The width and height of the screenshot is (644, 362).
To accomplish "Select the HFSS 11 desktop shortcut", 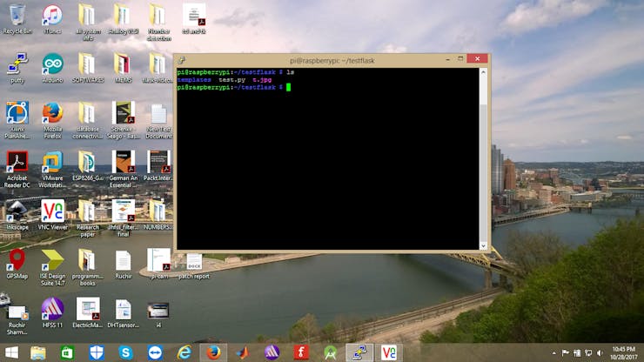I will 52,312.
